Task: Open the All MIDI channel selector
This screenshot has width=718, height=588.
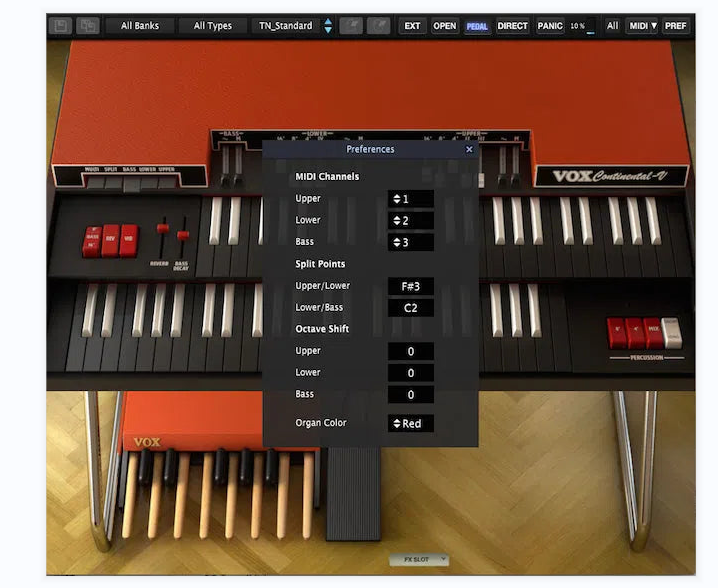Action: tap(612, 26)
